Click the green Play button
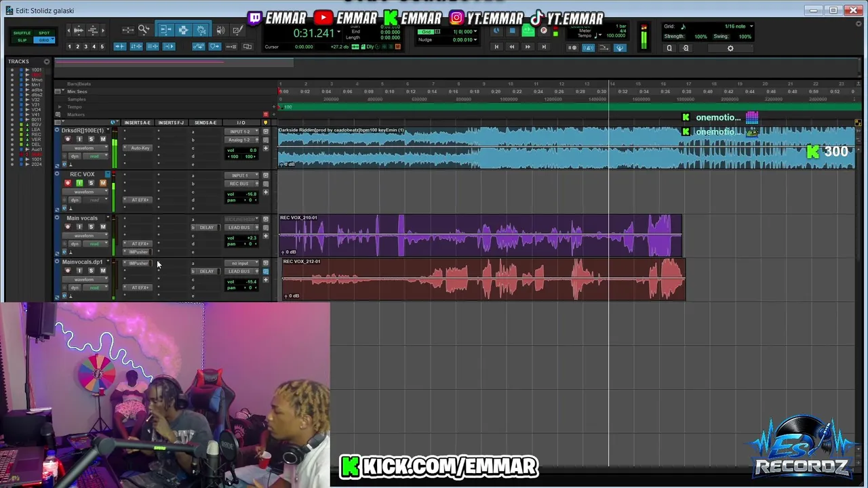The image size is (868, 488). (528, 31)
